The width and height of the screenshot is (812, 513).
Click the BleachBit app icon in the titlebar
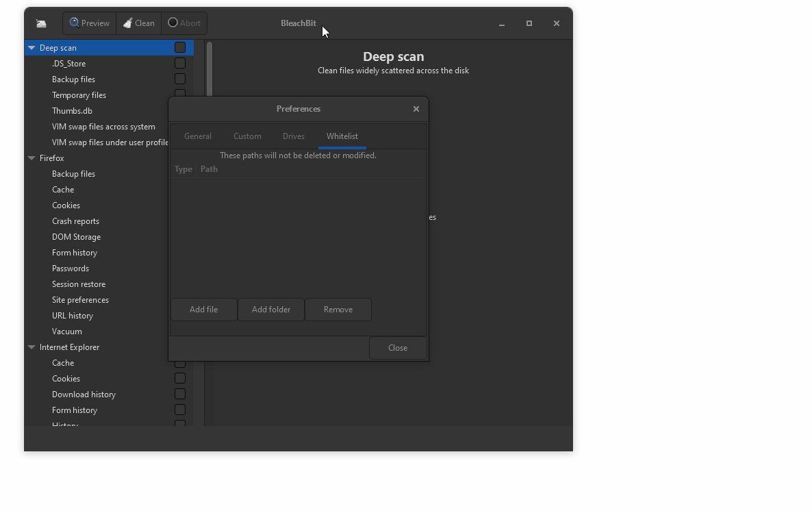(41, 23)
